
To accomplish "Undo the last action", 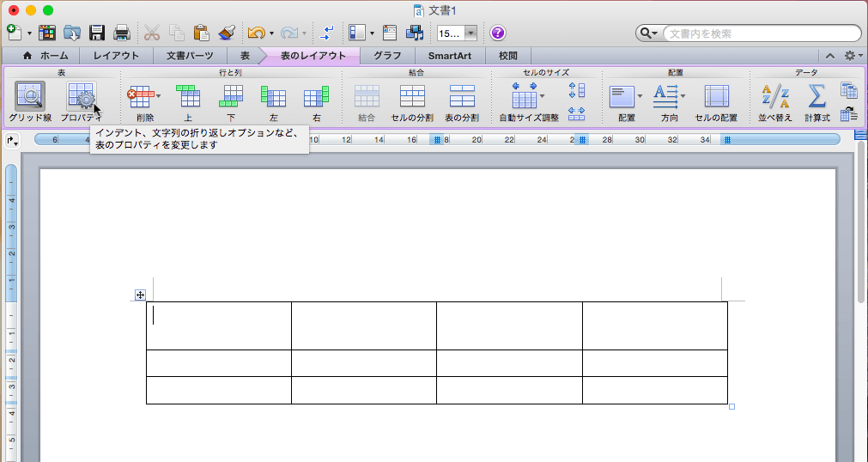I will tap(257, 33).
